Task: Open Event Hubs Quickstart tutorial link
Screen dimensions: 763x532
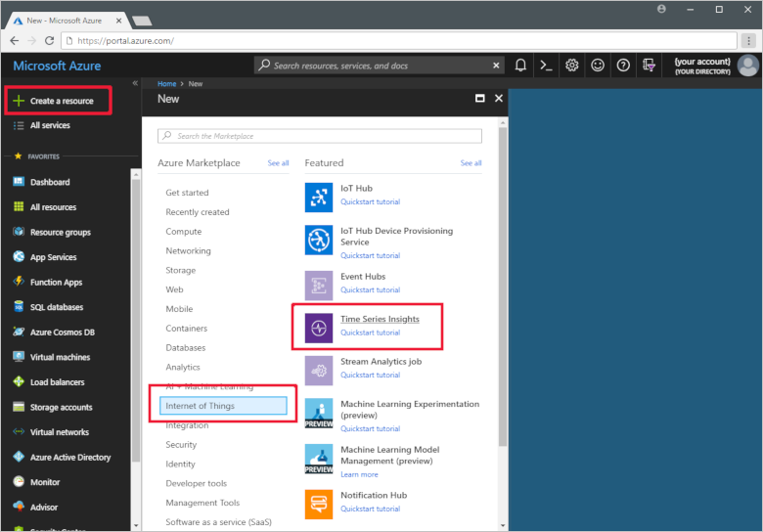Action: (370, 290)
